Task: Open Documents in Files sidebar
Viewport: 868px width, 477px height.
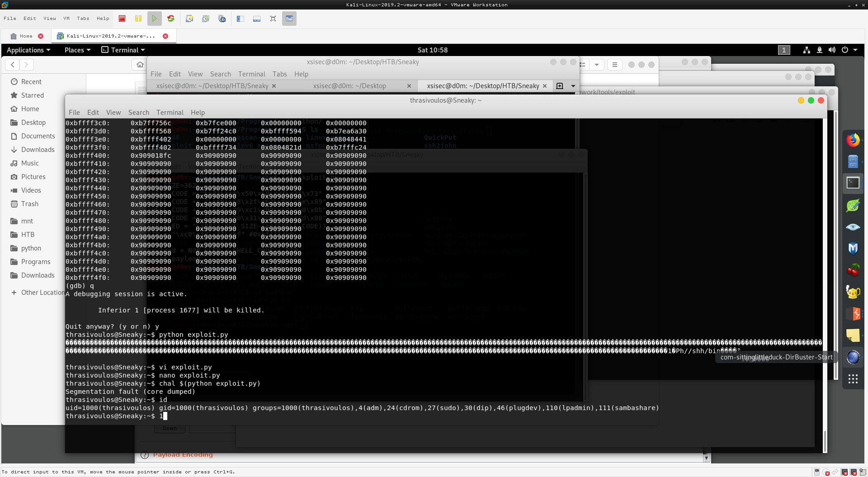Action: pos(38,136)
